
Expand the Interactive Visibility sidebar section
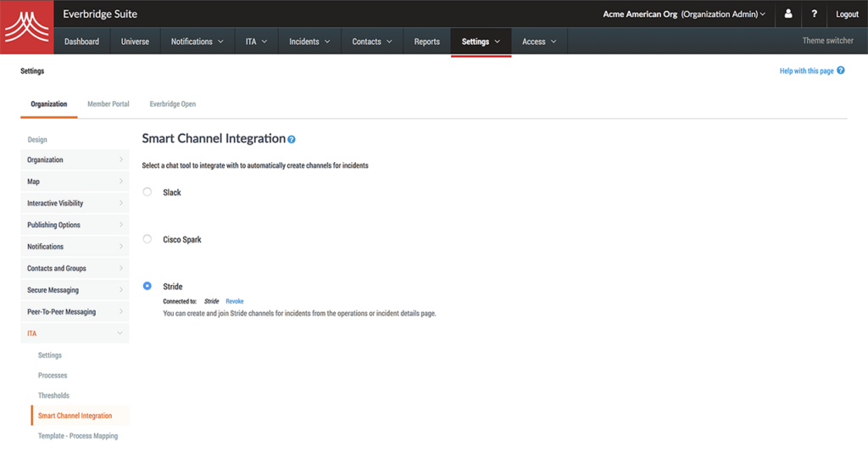(75, 203)
